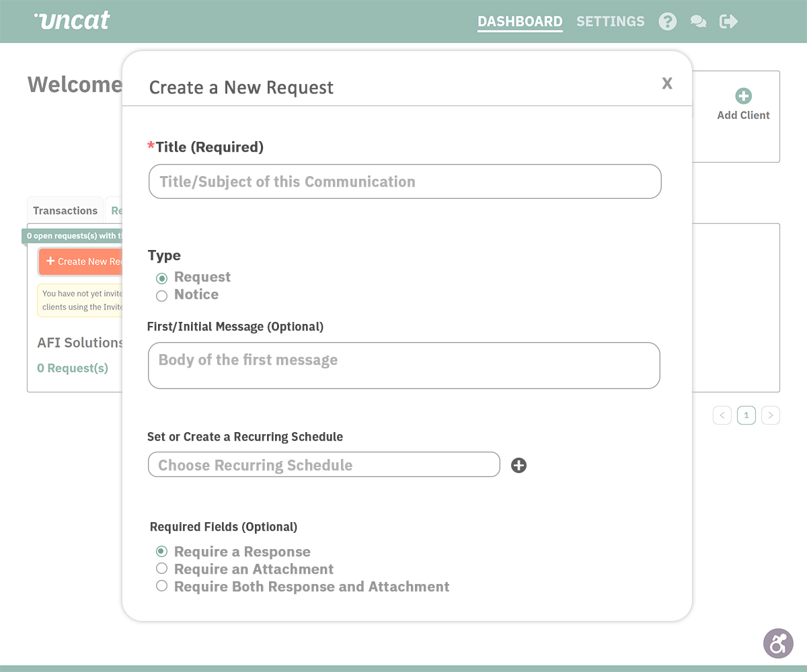
Task: Open the chat messages icon
Action: click(x=699, y=22)
